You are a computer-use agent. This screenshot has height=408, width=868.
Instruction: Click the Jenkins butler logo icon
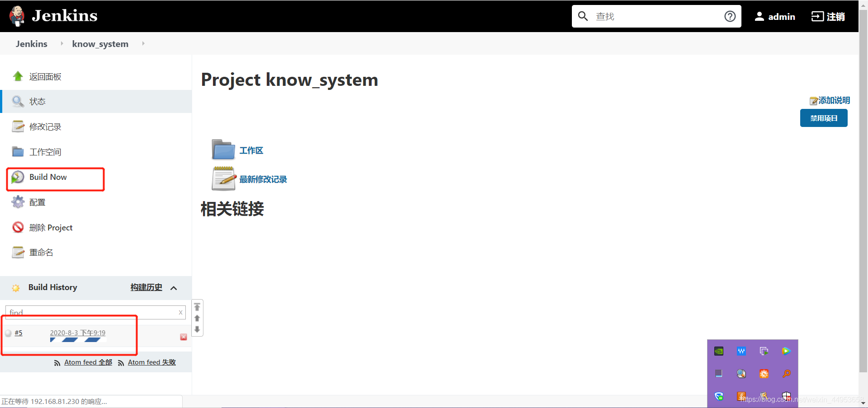coord(17,16)
